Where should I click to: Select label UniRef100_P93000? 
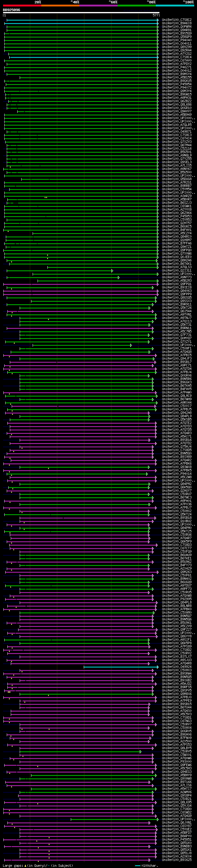click(x=177, y=762)
